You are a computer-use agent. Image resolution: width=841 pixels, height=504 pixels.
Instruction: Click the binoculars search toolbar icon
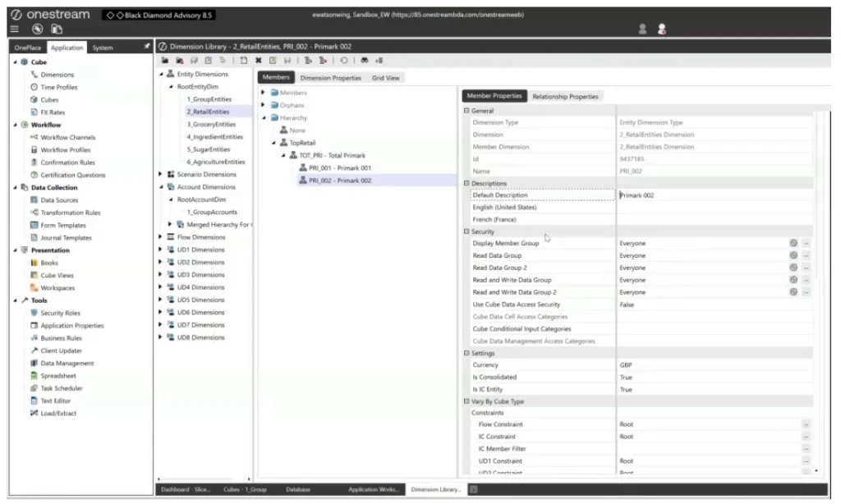pyautogui.click(x=365, y=61)
